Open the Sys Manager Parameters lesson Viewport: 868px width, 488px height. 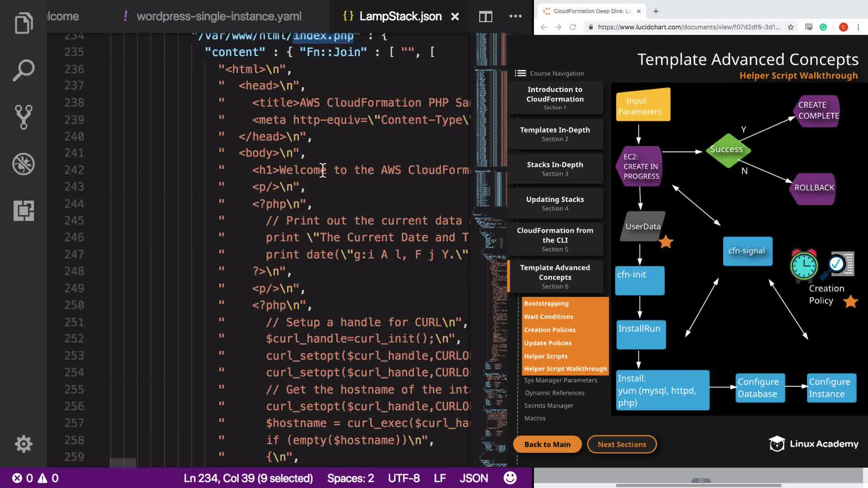(x=561, y=380)
